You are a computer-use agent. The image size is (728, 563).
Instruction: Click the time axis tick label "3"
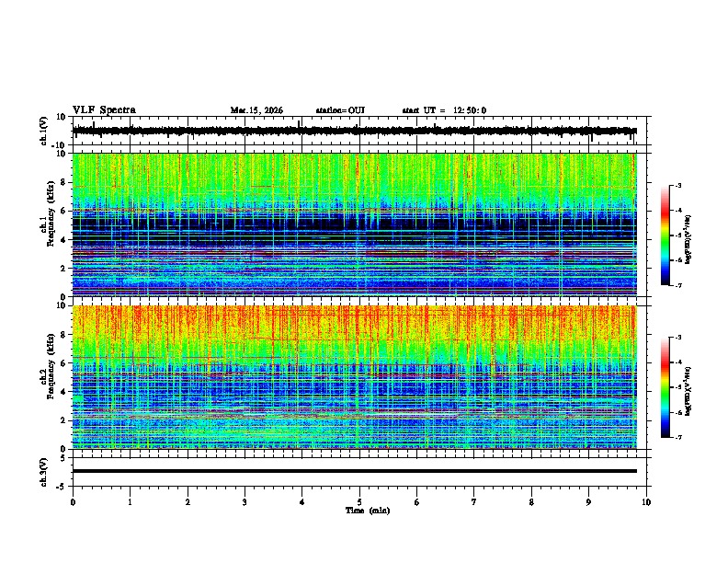tap(245, 502)
